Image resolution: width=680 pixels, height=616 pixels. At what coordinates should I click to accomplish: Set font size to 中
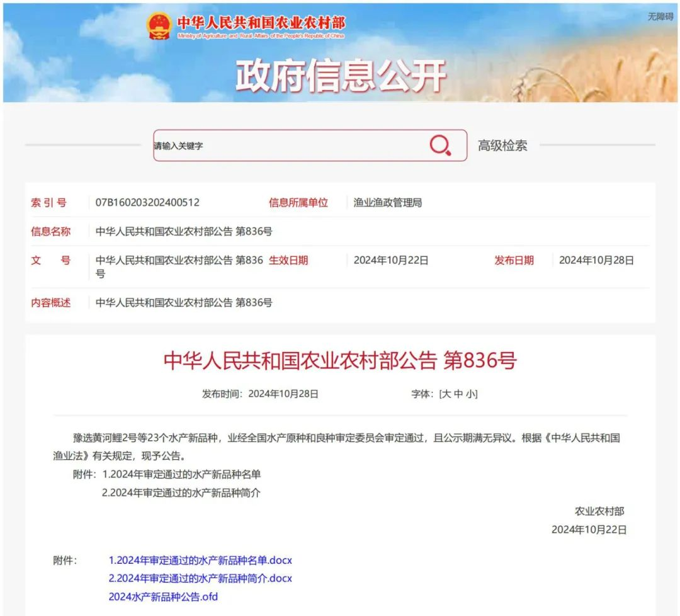point(458,394)
